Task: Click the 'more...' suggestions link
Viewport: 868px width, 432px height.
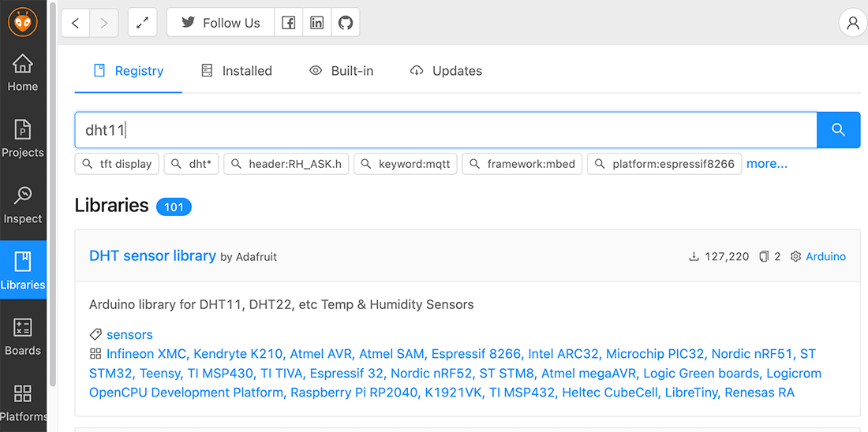Action: click(767, 164)
